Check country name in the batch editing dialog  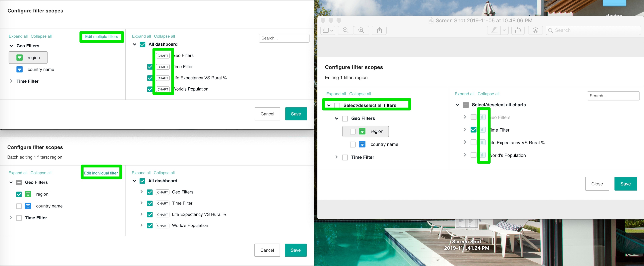[19, 206]
